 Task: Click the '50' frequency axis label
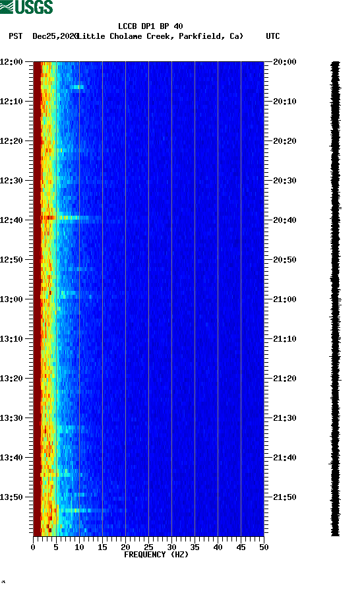(264, 547)
